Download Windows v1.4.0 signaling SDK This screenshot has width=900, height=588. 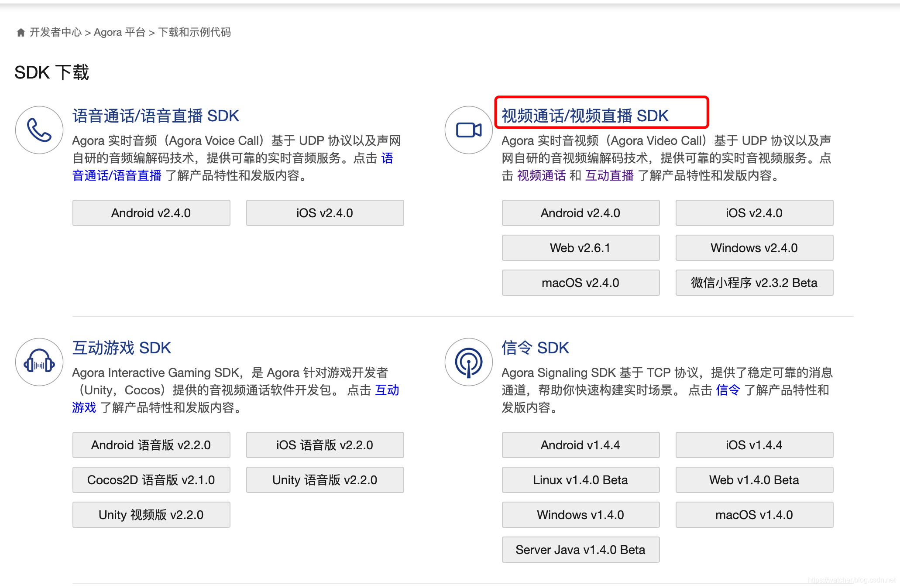point(581,515)
